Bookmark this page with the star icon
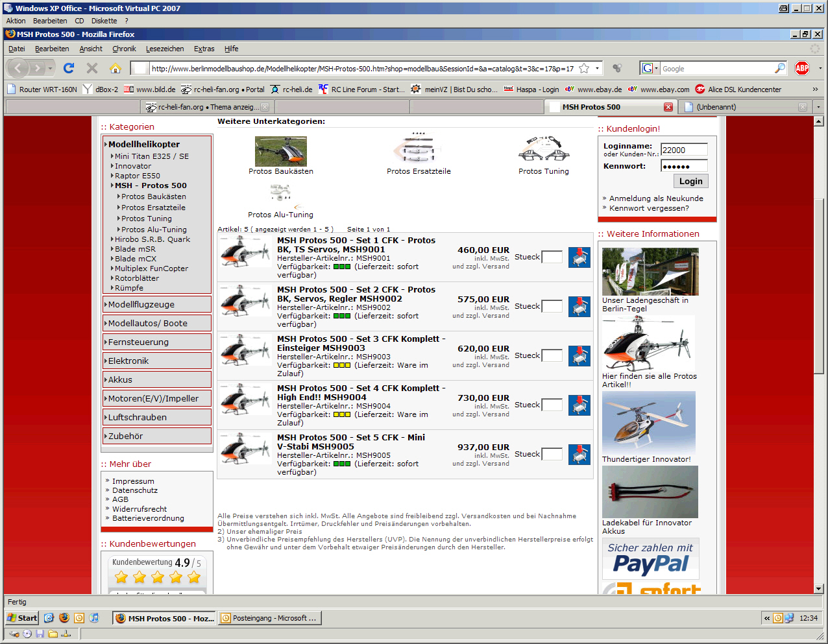The width and height of the screenshot is (828, 644). click(584, 68)
